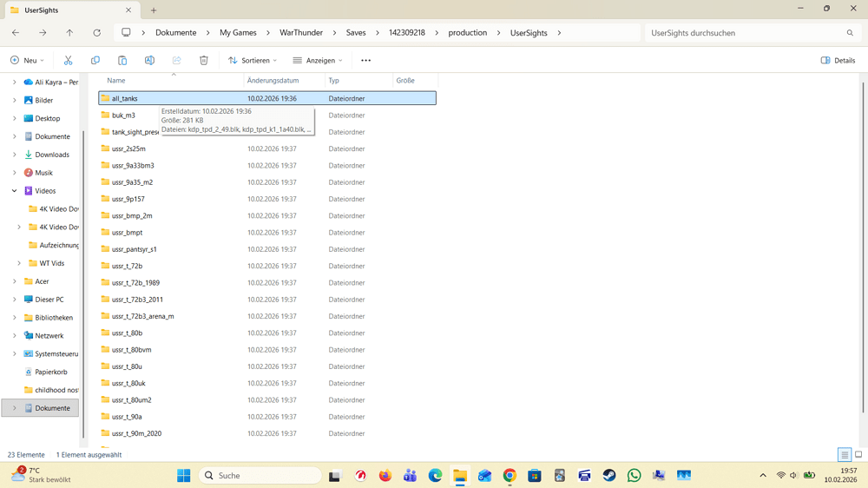Image resolution: width=868 pixels, height=488 pixels.
Task: Open Google Chrome from the taskbar
Action: (510, 475)
